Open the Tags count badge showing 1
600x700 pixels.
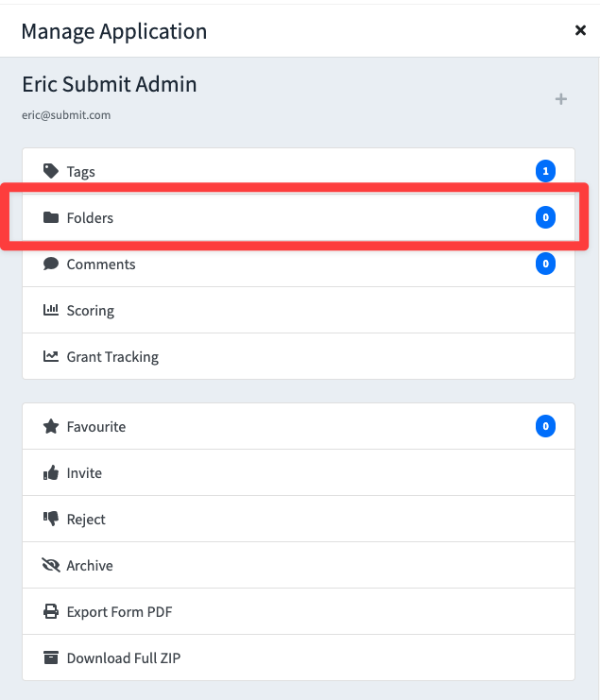(x=545, y=171)
